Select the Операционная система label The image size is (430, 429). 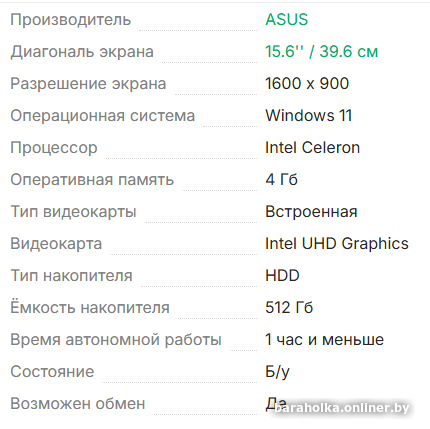click(x=103, y=116)
